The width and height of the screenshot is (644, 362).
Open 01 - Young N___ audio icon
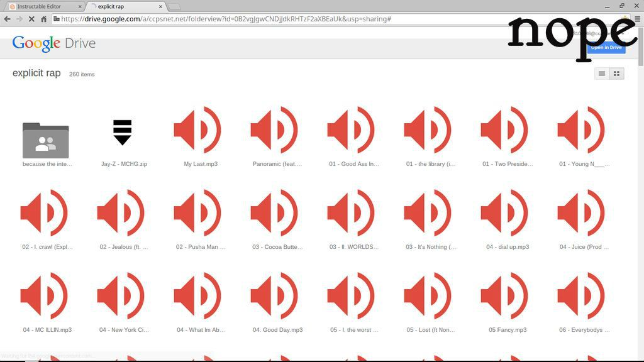[x=581, y=130]
